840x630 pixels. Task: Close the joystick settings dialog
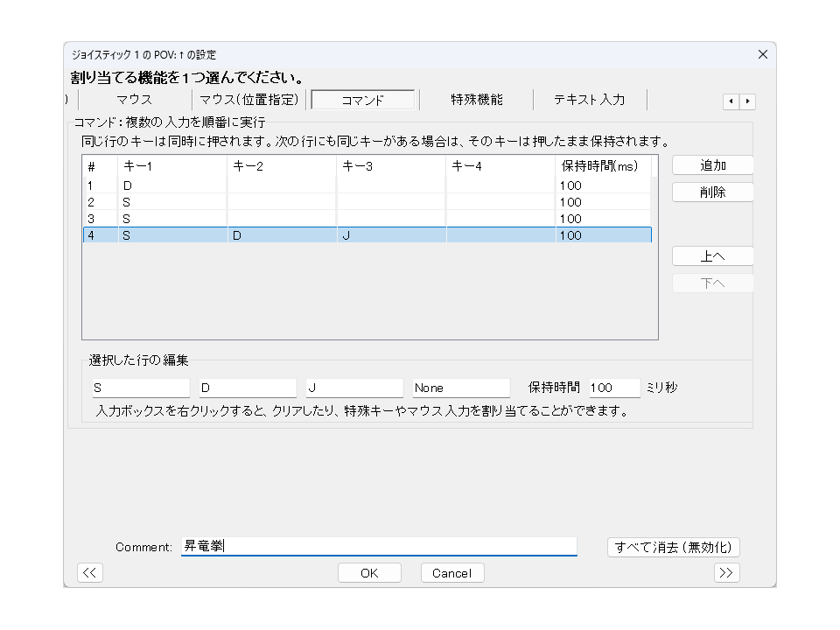[763, 54]
